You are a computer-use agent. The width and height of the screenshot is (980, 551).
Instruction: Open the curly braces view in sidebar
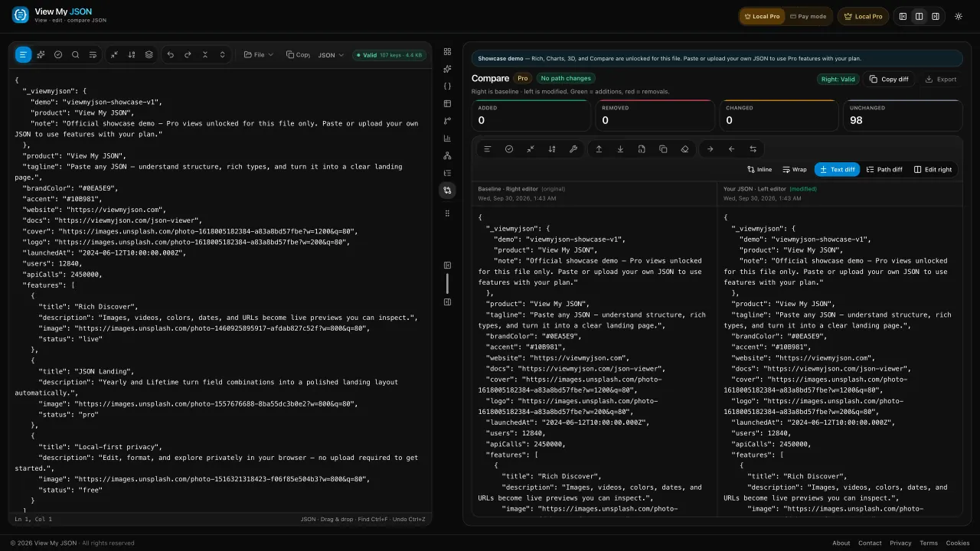coord(447,86)
